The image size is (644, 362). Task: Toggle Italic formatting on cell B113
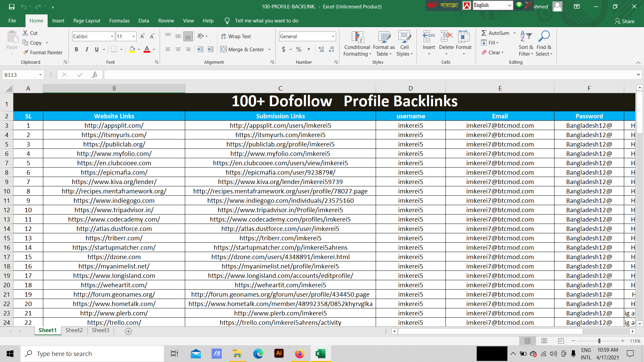[x=87, y=49]
